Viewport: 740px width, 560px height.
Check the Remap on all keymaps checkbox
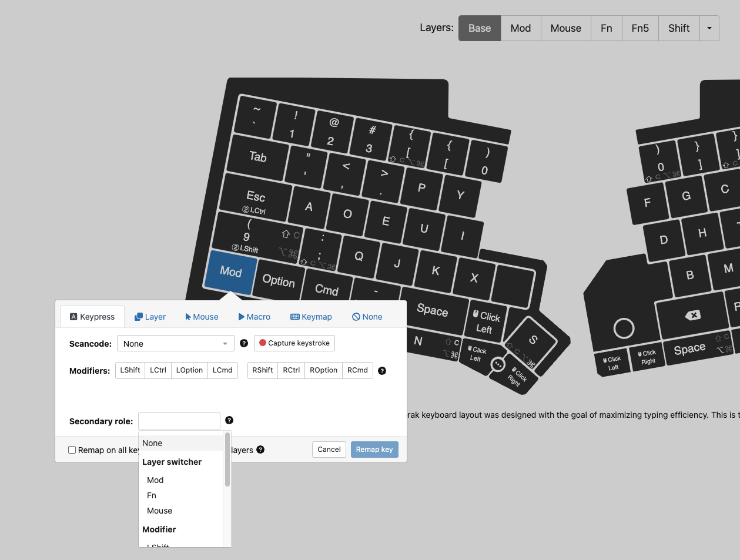pos(72,450)
